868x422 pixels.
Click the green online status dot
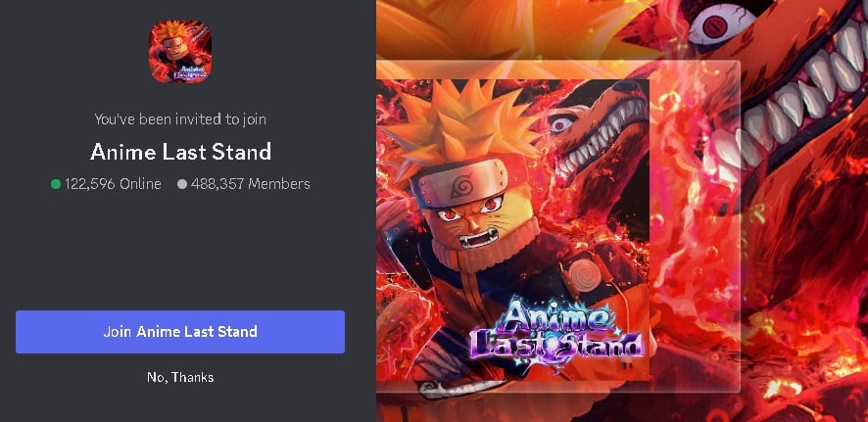click(x=56, y=184)
